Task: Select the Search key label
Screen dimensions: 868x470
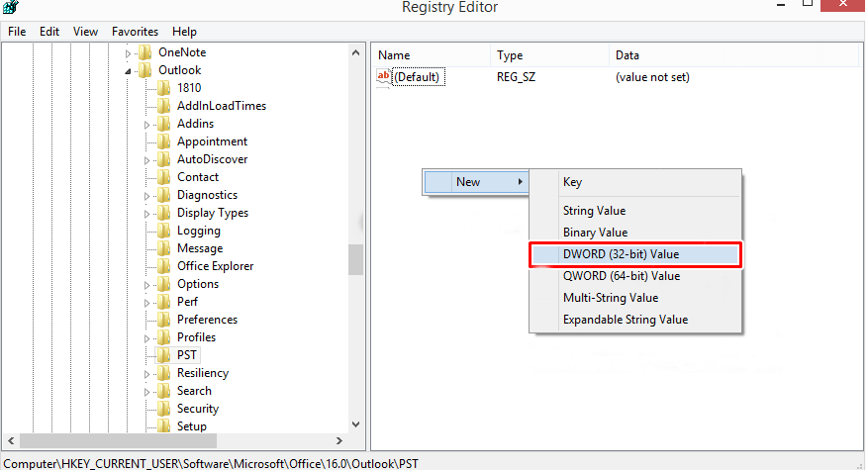Action: 194,391
